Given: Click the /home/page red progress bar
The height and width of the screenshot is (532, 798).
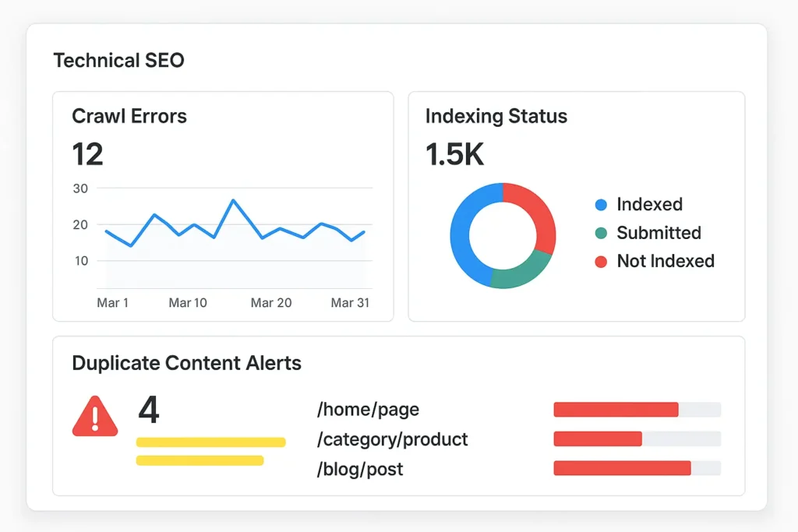Looking at the screenshot, I should click(x=616, y=410).
